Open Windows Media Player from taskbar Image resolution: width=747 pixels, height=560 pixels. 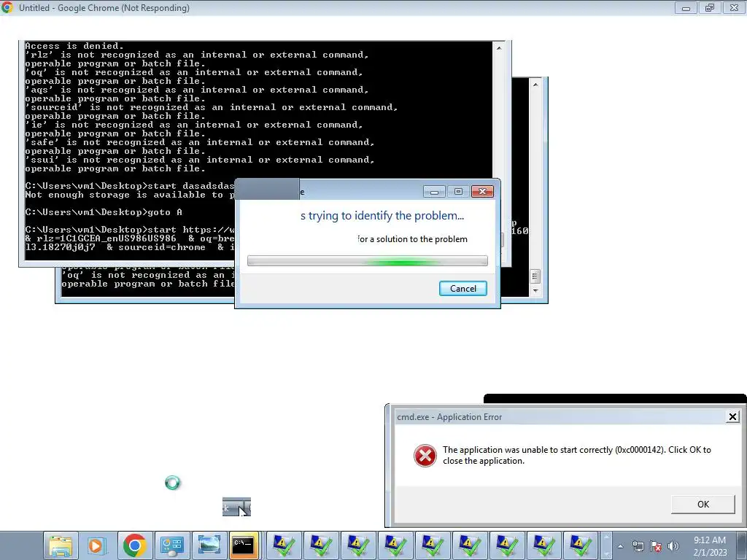click(97, 545)
